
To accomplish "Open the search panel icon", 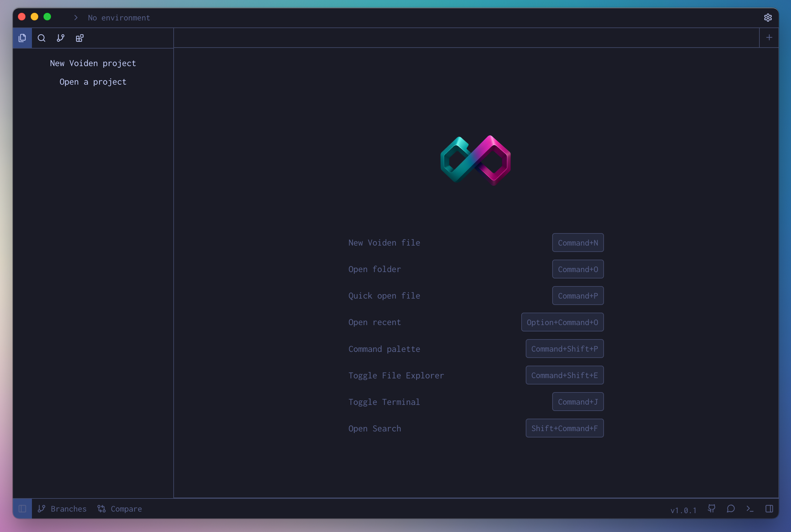I will [41, 38].
